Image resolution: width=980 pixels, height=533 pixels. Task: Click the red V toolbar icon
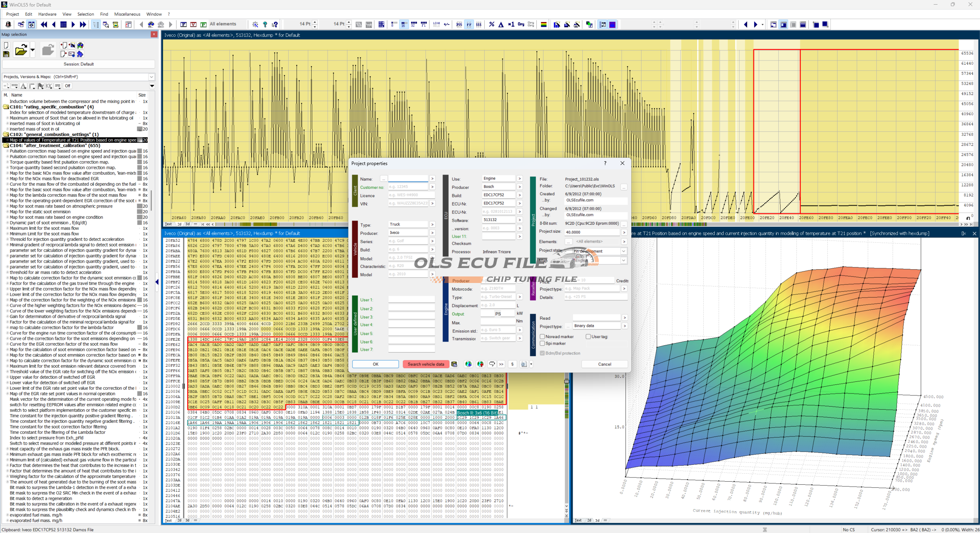(193, 25)
